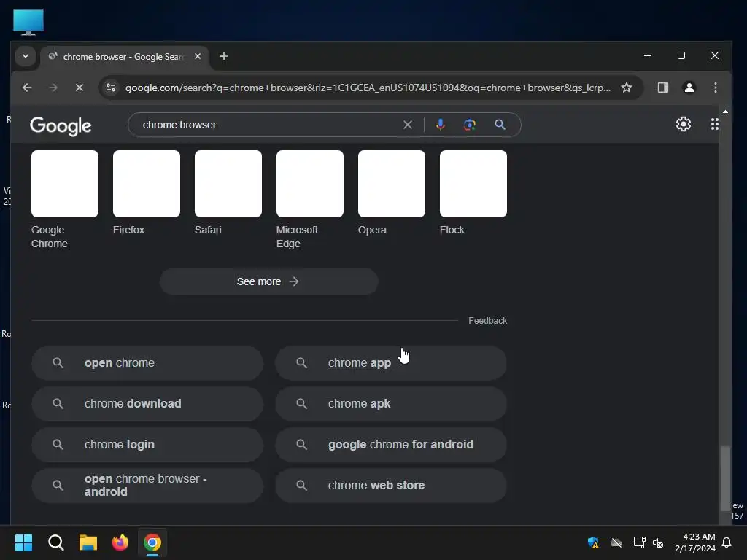Send Feedback on the results
This screenshot has width=747, height=560.
(487, 321)
